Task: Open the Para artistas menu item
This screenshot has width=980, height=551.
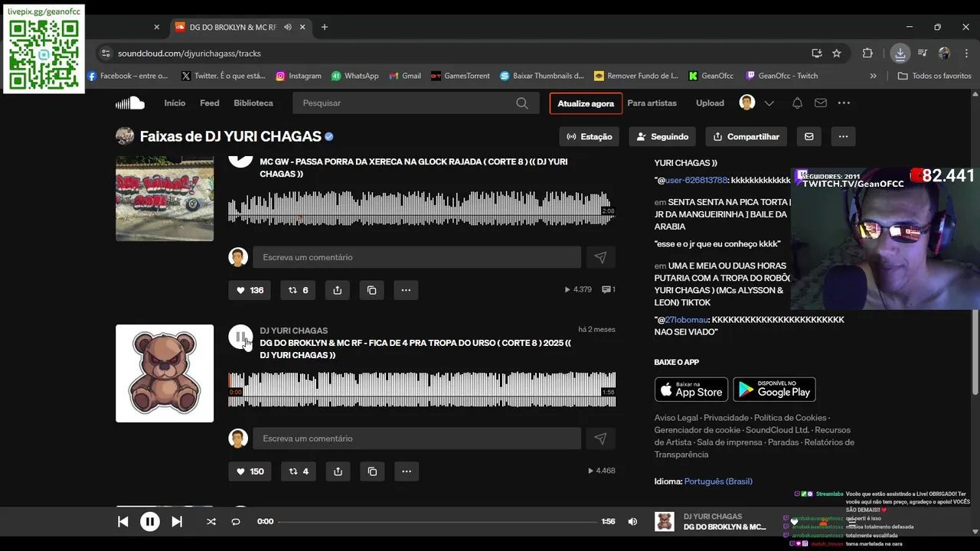Action: click(x=652, y=103)
